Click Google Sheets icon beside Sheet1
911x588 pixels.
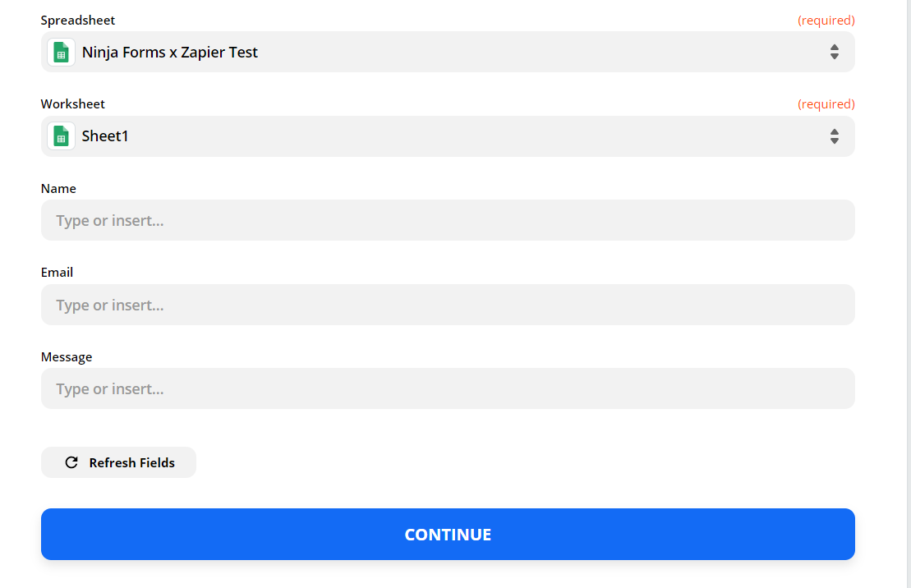click(61, 136)
